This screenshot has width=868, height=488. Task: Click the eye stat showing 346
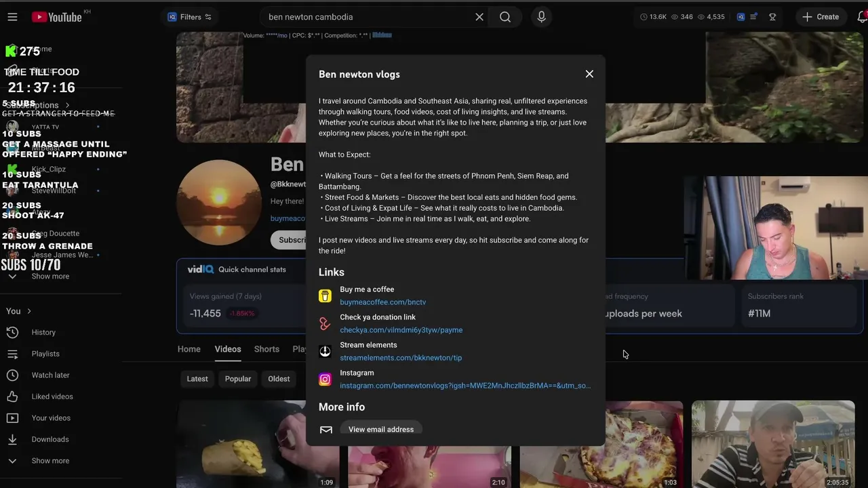[x=682, y=17]
